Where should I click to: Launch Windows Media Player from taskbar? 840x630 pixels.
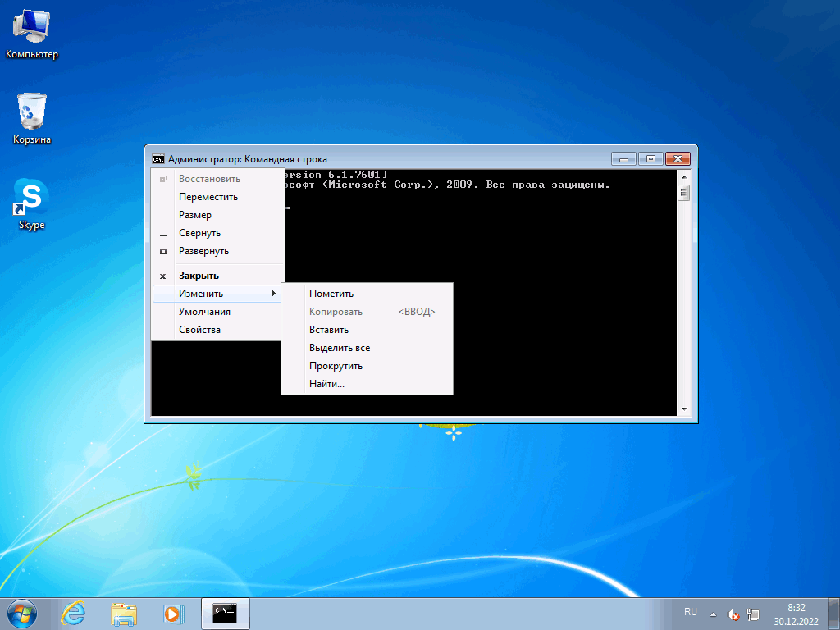click(173, 613)
